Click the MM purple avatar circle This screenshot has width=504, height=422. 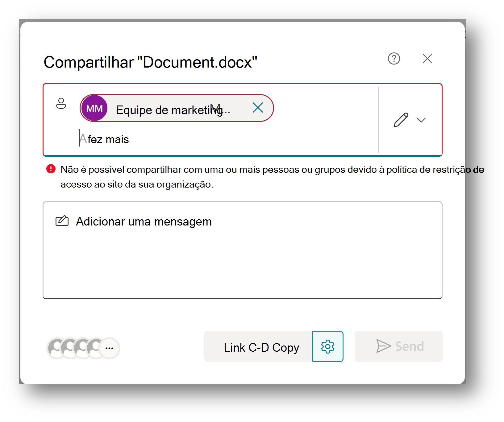94,108
